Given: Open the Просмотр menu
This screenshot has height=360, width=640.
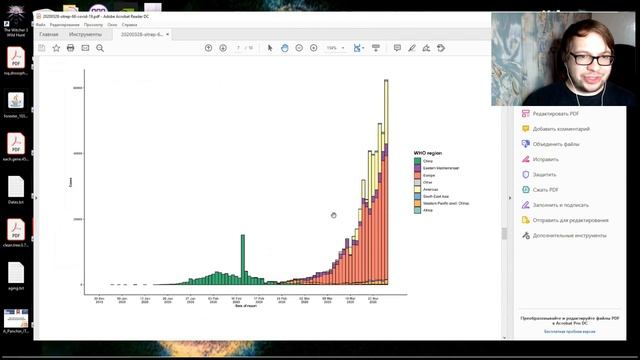Looking at the screenshot, I should pyautogui.click(x=93, y=25).
